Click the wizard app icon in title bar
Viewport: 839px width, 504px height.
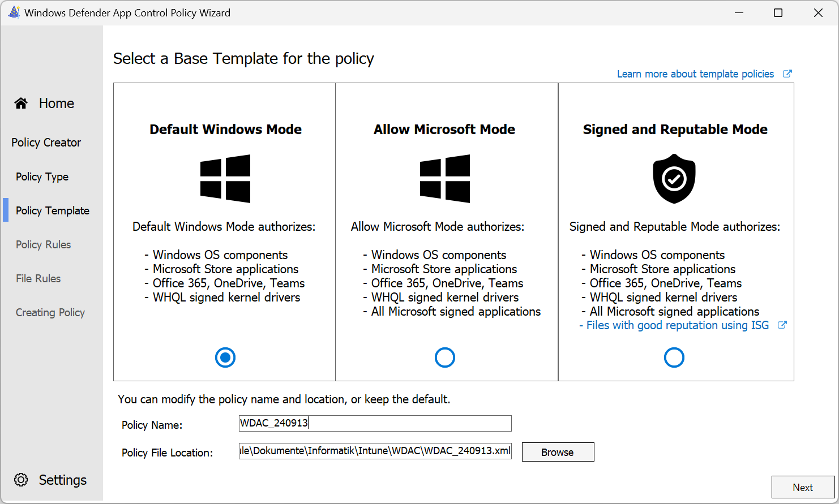[14, 12]
